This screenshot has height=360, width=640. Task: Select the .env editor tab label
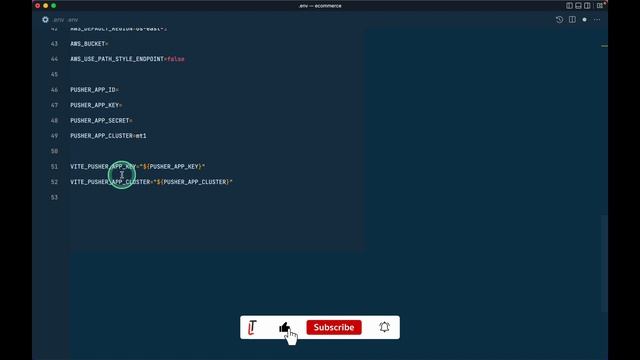coord(58,20)
